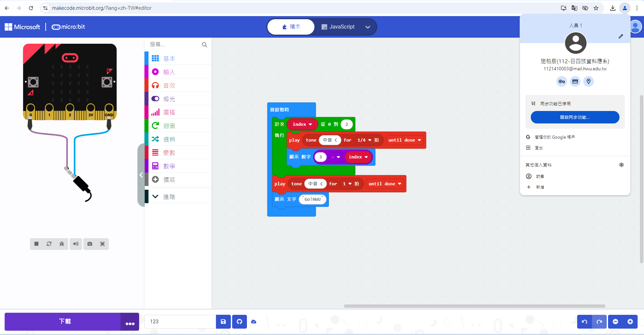Click the 開啟同步功能 sync button
644x335 pixels.
coord(575,117)
